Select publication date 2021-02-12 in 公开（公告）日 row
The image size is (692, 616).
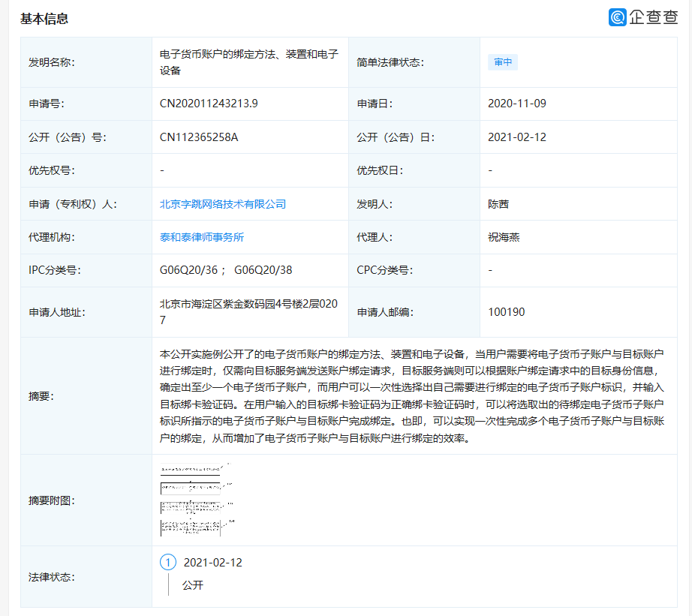click(x=517, y=137)
